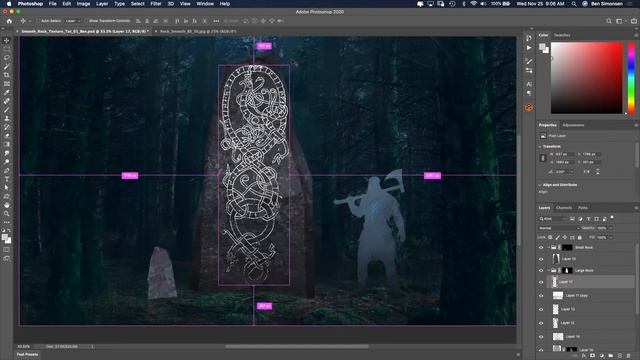
Task: Hide the Small Rock group
Action: click(541, 247)
